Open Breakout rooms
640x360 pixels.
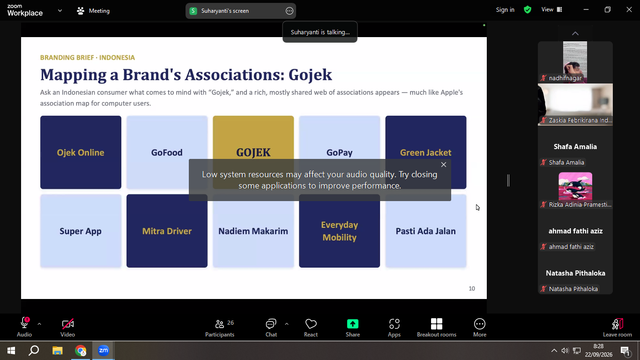tap(436, 327)
